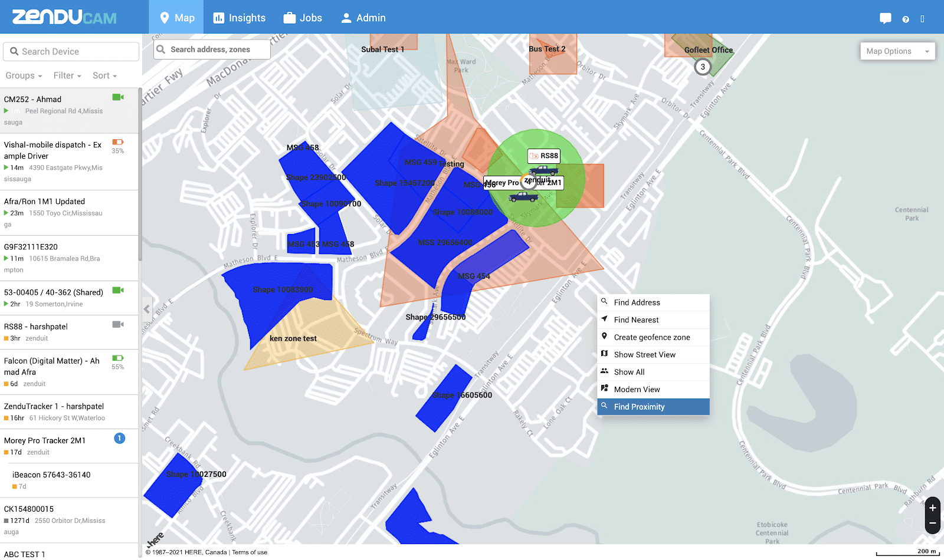This screenshot has height=560, width=944.
Task: Open the Terms of use link
Action: (250, 552)
